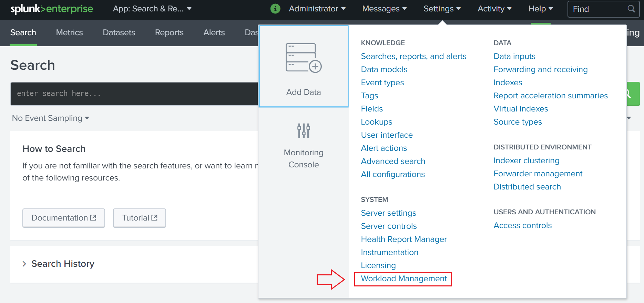
Task: Select Workload Management under System
Action: [x=403, y=278]
